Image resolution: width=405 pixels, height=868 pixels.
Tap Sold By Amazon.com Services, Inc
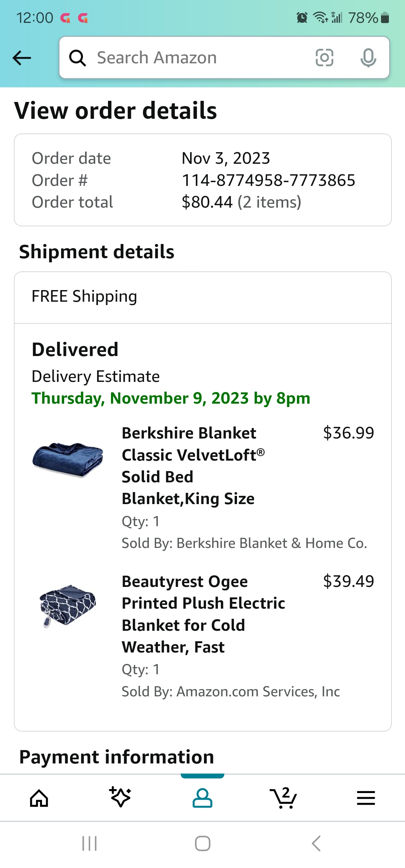pyautogui.click(x=231, y=691)
